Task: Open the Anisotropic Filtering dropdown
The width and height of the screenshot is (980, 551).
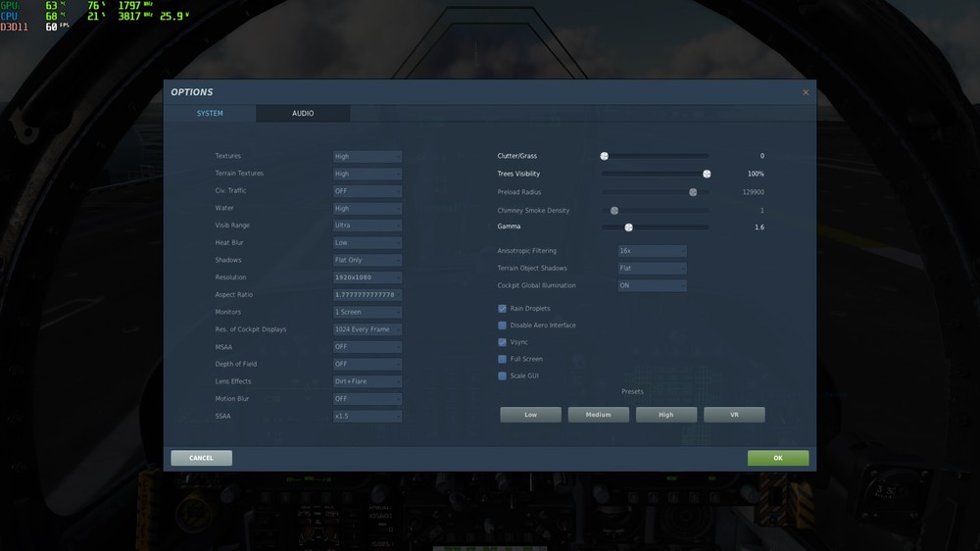Action: (652, 251)
